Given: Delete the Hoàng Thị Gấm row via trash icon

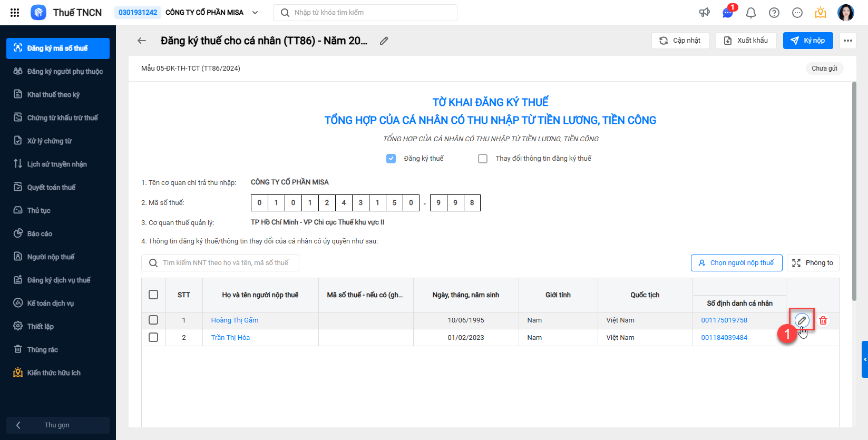Looking at the screenshot, I should 823,320.
